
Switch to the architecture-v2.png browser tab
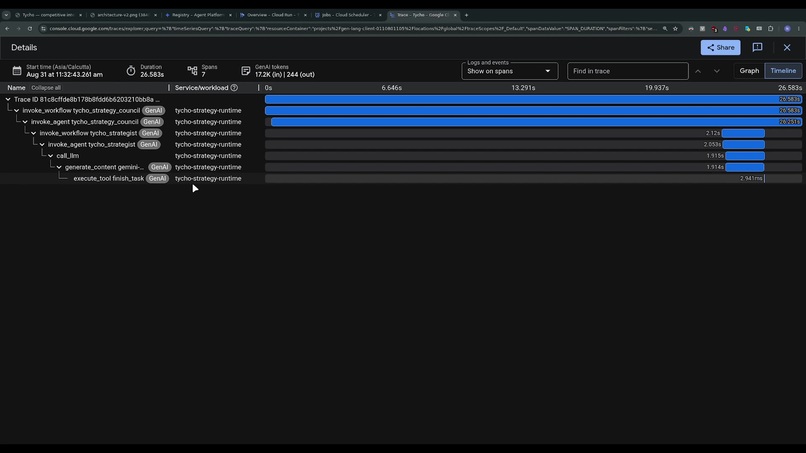(x=122, y=15)
